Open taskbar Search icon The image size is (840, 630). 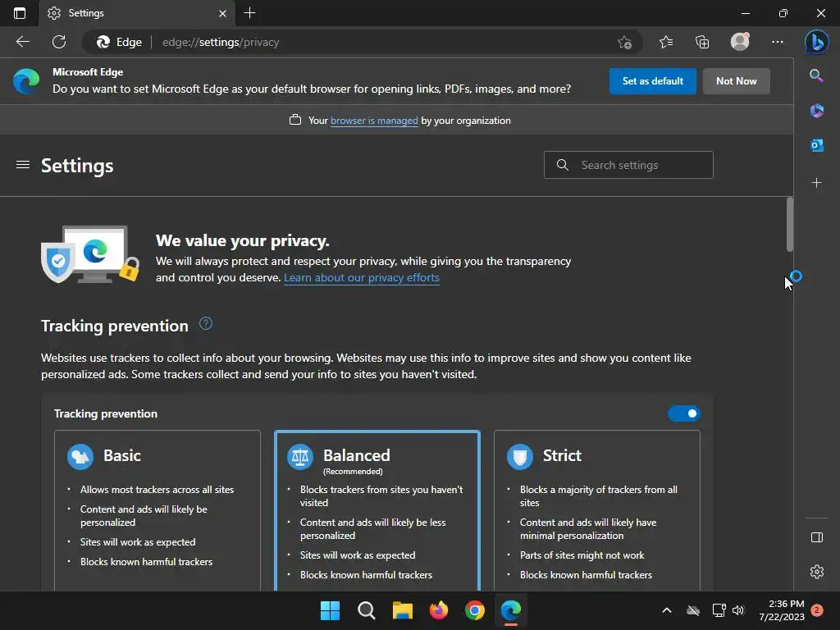pyautogui.click(x=367, y=610)
